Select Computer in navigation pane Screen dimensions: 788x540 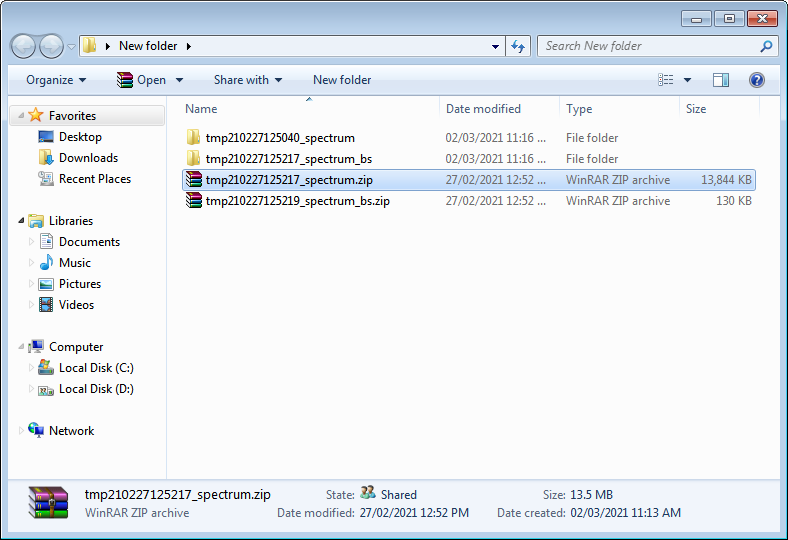(x=76, y=347)
